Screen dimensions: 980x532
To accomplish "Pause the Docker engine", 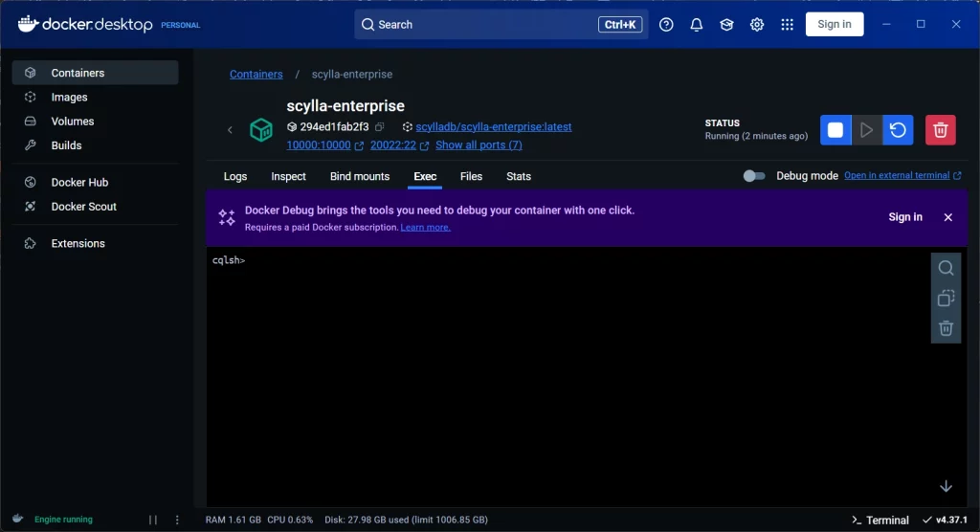I will click(x=152, y=520).
